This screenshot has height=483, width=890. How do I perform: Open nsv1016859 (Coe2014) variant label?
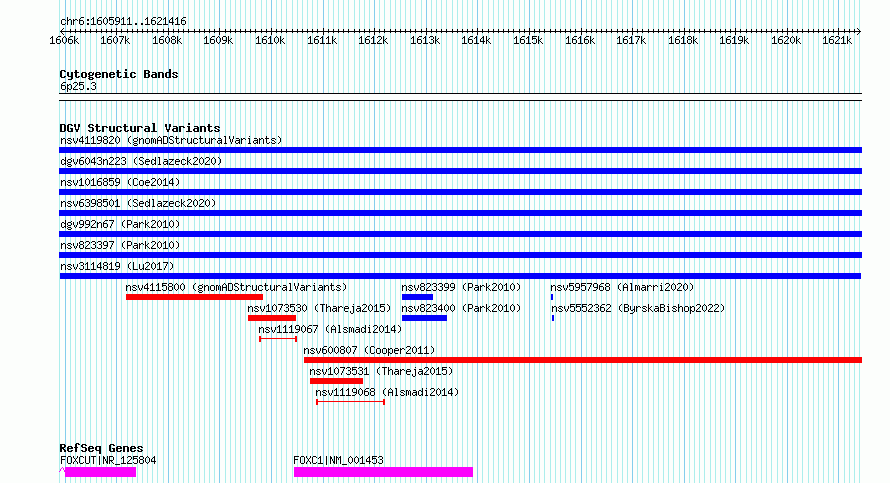(x=120, y=182)
